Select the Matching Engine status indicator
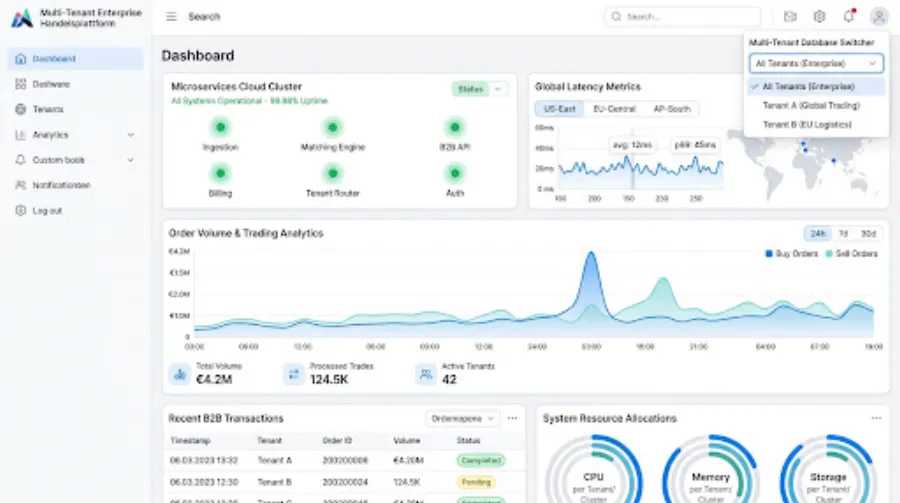The image size is (900, 503). point(332,127)
